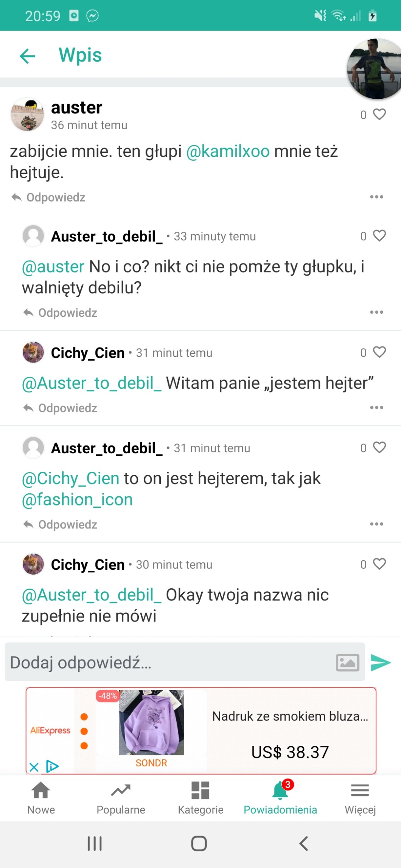The width and height of the screenshot is (401, 868).
Task: Open the Popularne trending tab
Action: [x=121, y=798]
